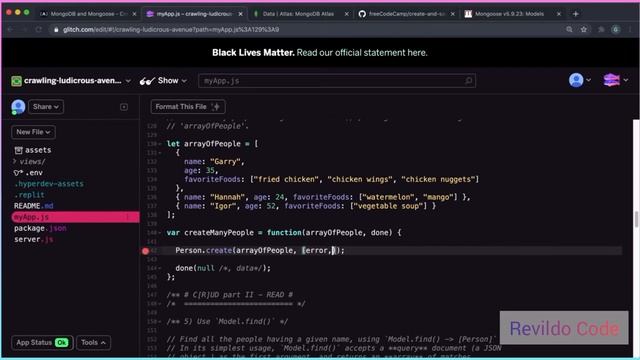Open the Data Atlas MongoDB tab
This screenshot has height=360, width=640.
pyautogui.click(x=298, y=14)
